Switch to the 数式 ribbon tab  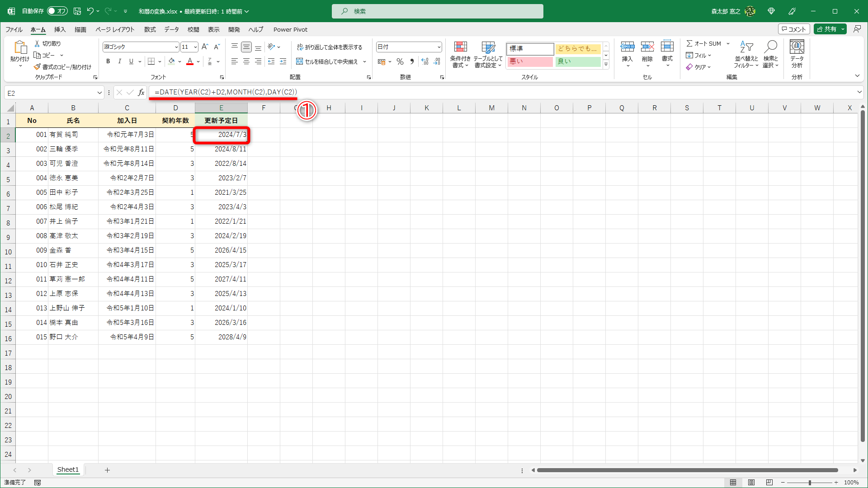150,29
